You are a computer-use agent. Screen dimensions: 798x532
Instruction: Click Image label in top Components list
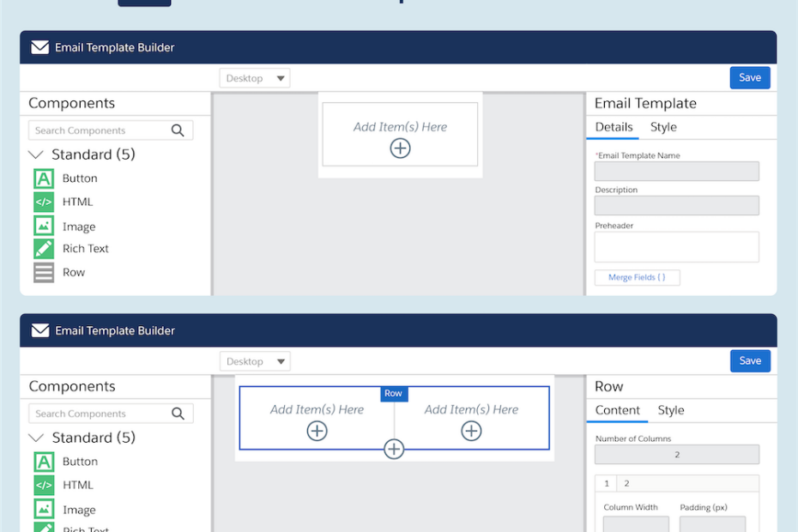(79, 227)
